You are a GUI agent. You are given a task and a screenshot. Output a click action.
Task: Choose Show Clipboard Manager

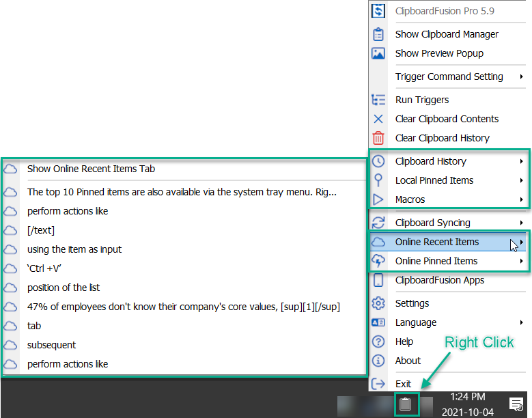click(x=447, y=34)
